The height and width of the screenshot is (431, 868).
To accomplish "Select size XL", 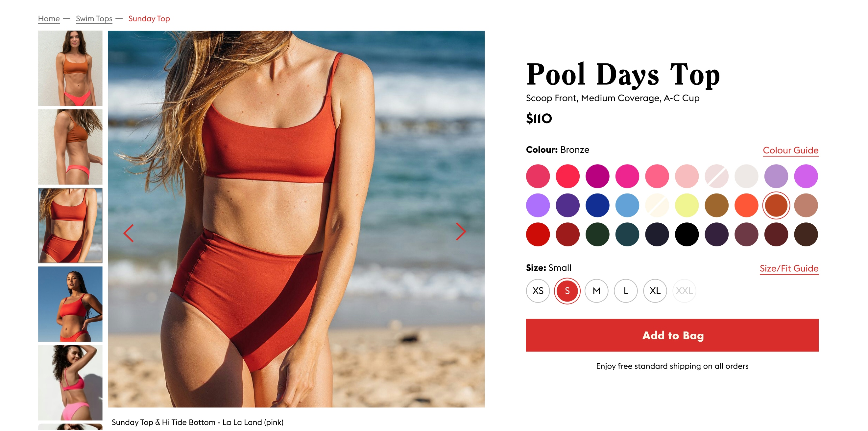I will coord(655,291).
